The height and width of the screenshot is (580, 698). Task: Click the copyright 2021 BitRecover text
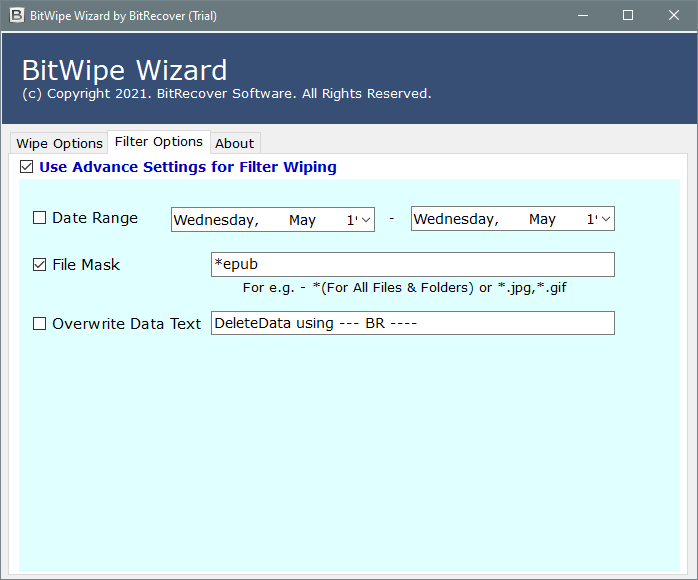click(227, 94)
